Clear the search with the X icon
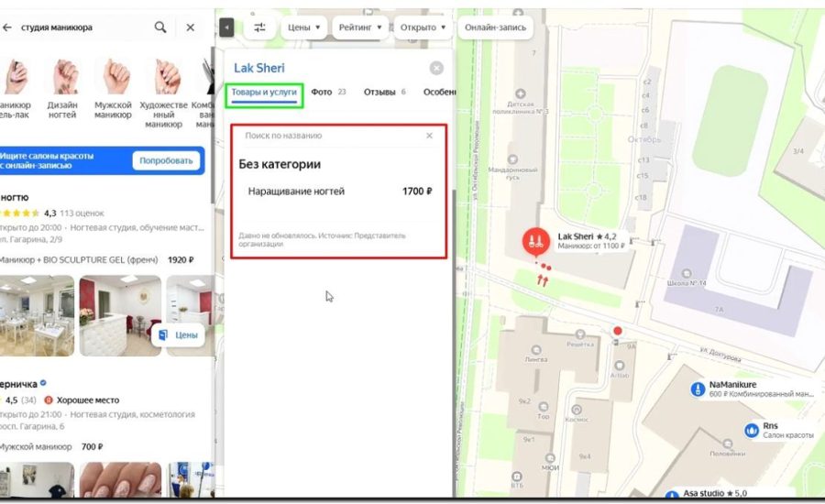This screenshot has height=504, width=825. click(191, 27)
